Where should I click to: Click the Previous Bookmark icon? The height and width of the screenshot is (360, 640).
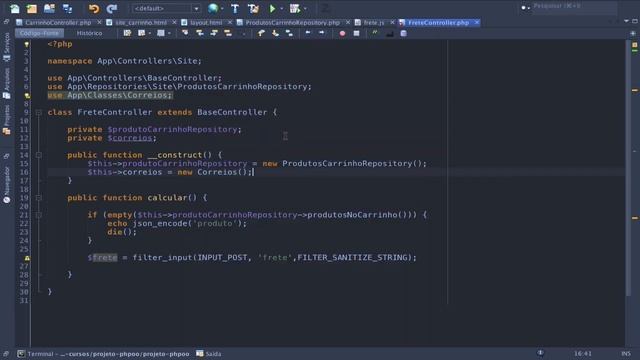[x=261, y=33]
